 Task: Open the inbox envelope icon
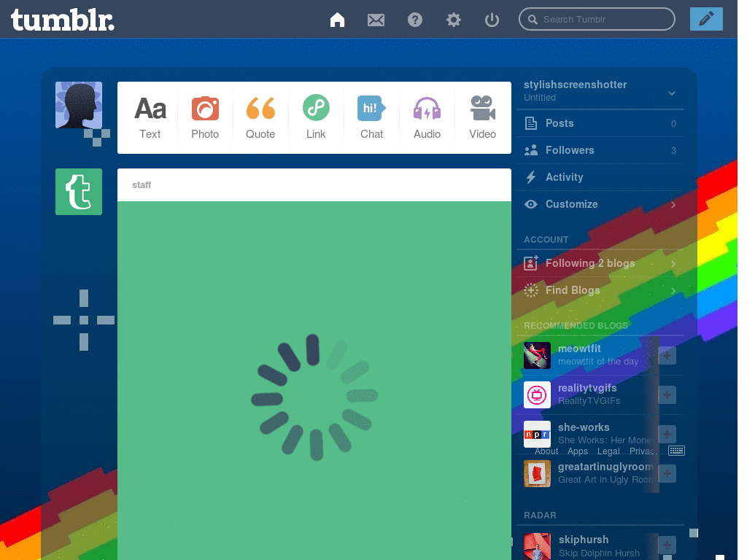[376, 20]
